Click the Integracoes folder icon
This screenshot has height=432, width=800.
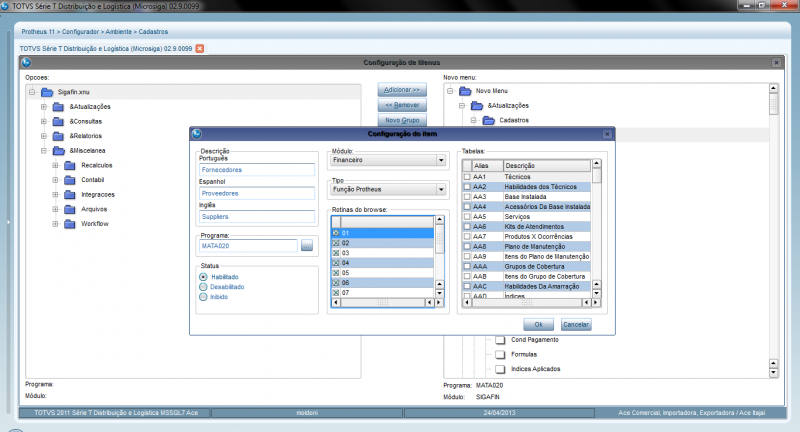tap(70, 195)
